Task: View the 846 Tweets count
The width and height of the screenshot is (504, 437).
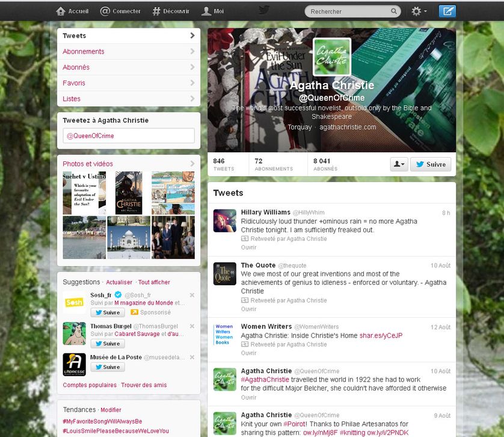Action: click(224, 164)
